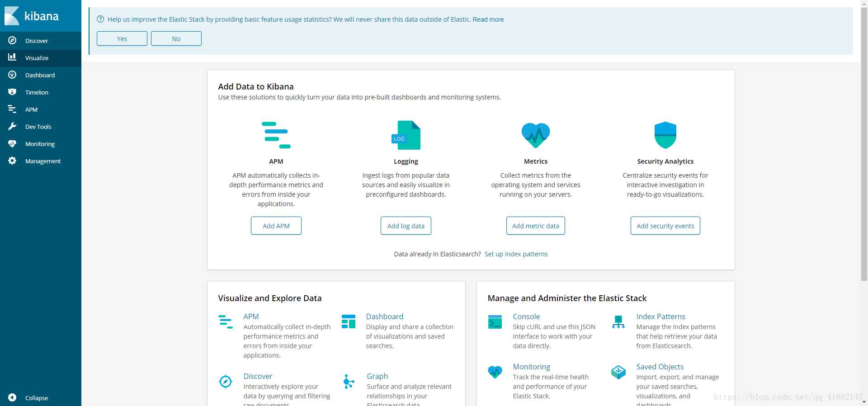Click the Visualize bar chart icon
The height and width of the screenshot is (406, 868).
click(12, 57)
